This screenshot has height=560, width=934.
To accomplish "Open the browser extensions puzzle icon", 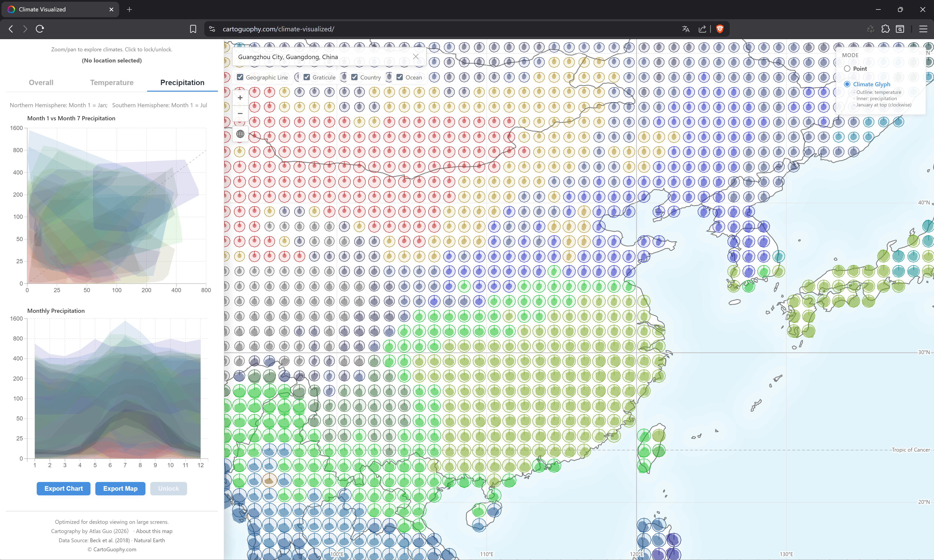I will click(x=885, y=29).
